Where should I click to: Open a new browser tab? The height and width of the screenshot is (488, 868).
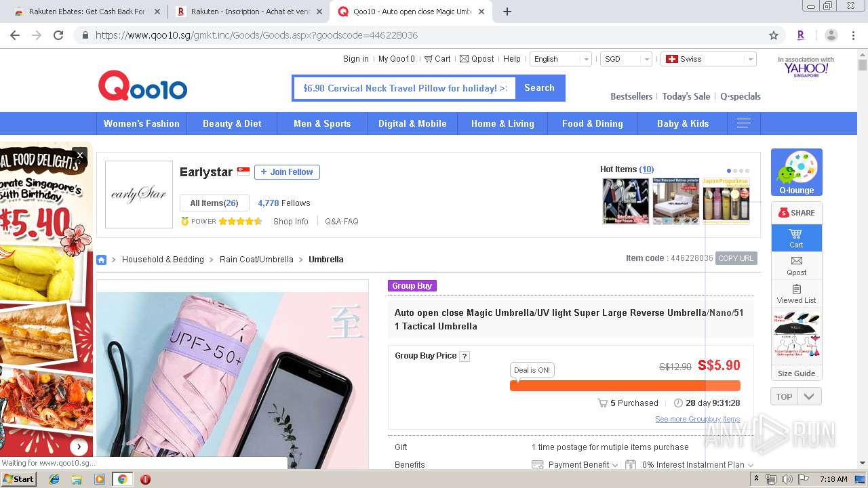[507, 12]
